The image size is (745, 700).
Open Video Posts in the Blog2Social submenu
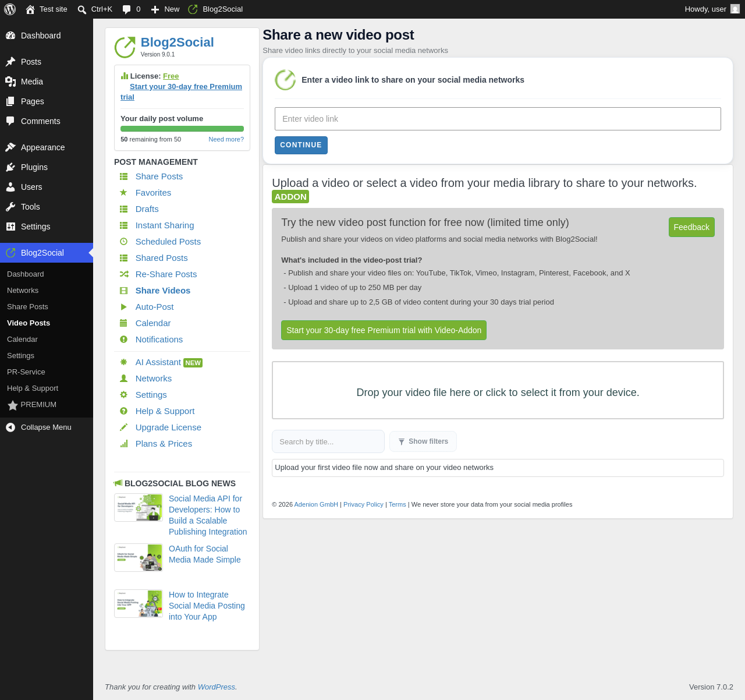pos(29,323)
